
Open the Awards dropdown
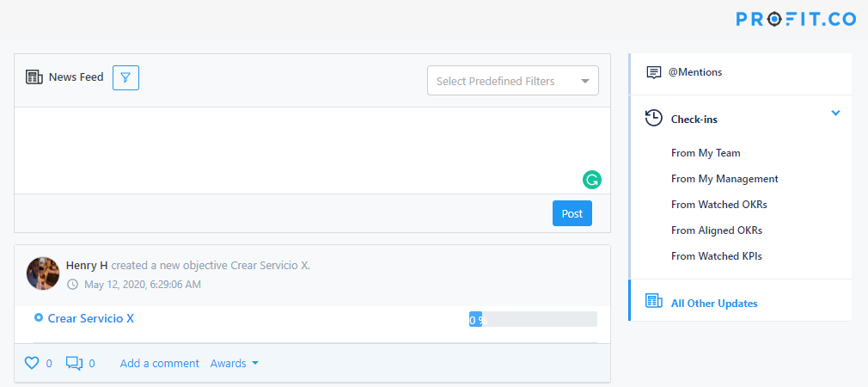[235, 363]
